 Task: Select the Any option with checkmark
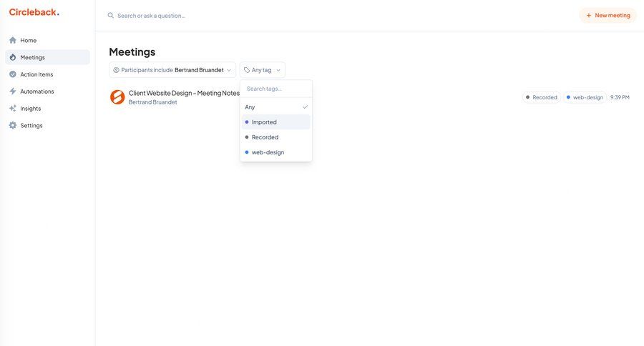[x=275, y=107]
